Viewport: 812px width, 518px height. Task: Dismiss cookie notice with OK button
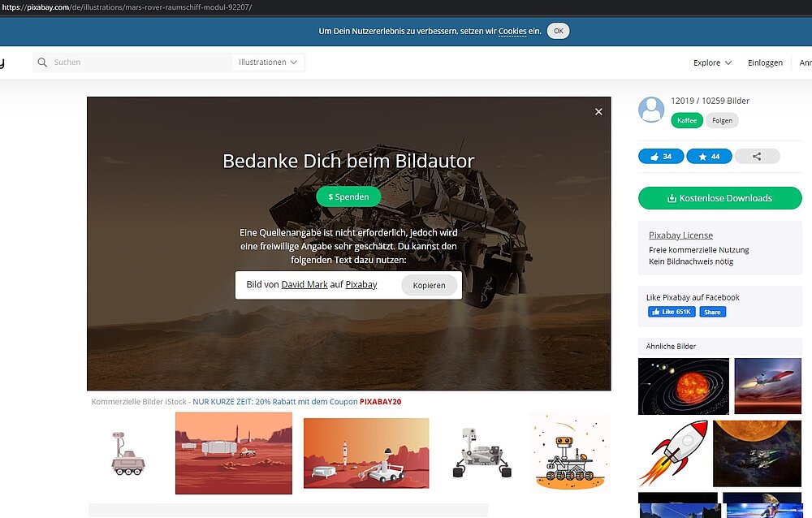click(x=558, y=31)
